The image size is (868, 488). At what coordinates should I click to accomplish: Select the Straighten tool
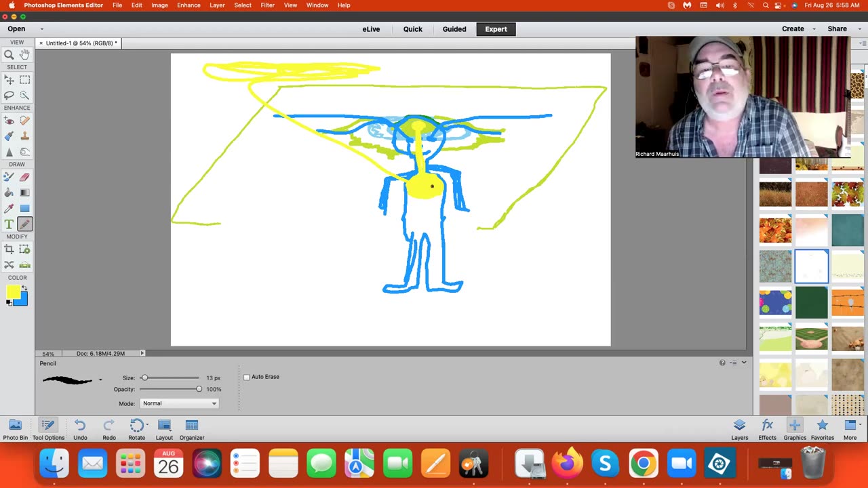[25, 265]
